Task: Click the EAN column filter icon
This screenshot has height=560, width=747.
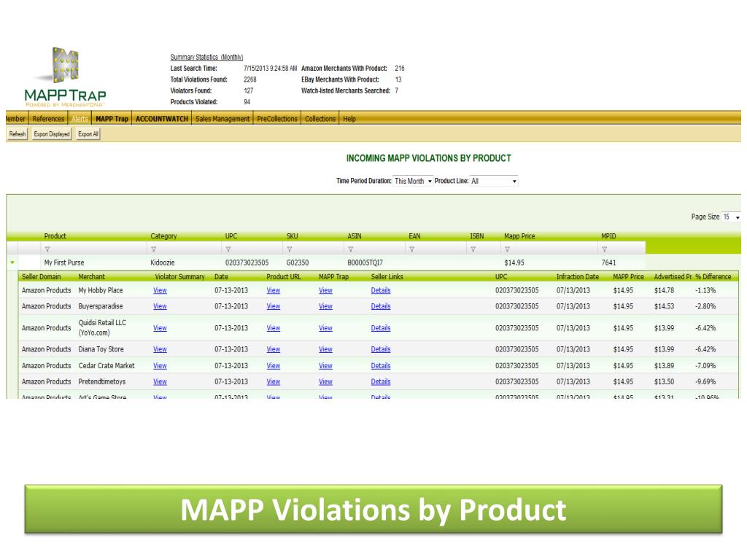Action: tap(411, 249)
